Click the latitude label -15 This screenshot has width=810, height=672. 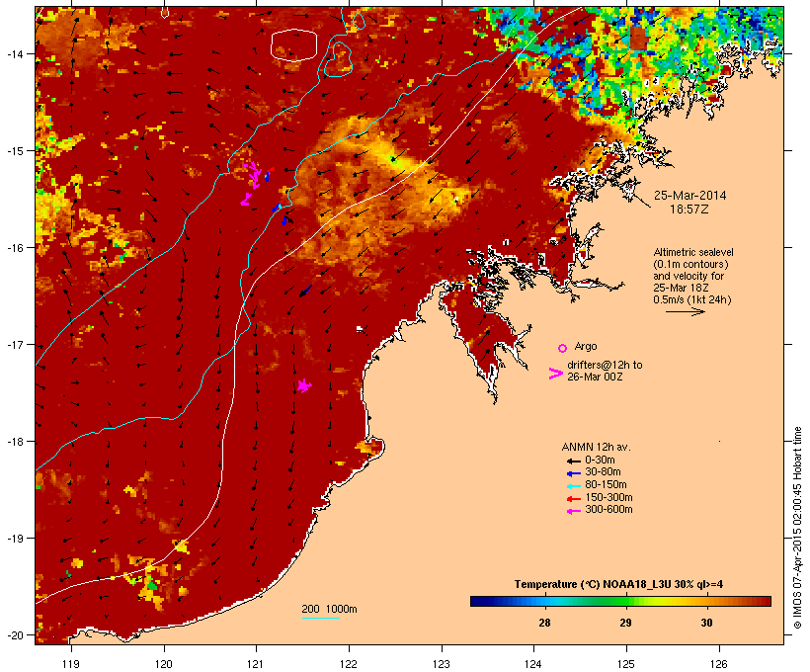coord(14,150)
